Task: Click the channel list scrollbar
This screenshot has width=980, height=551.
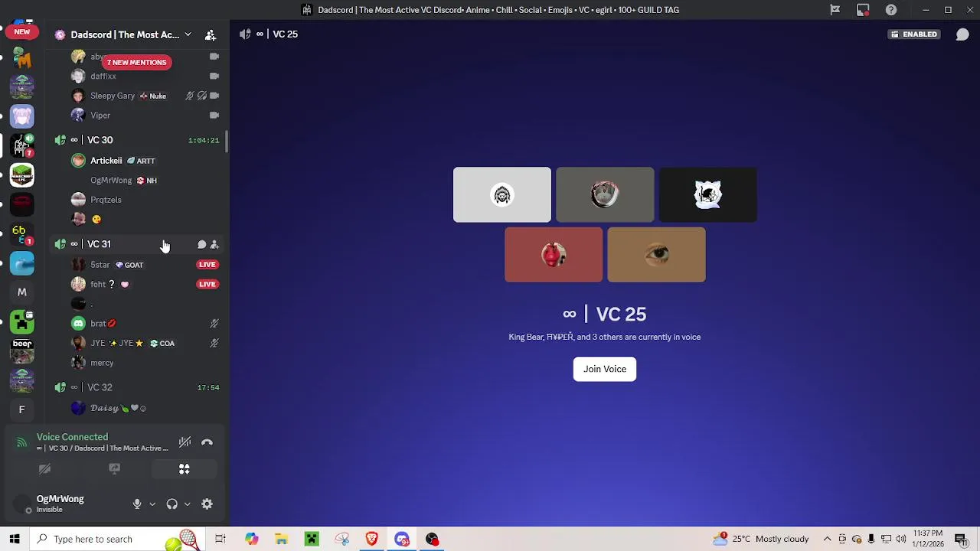Action: click(x=226, y=142)
